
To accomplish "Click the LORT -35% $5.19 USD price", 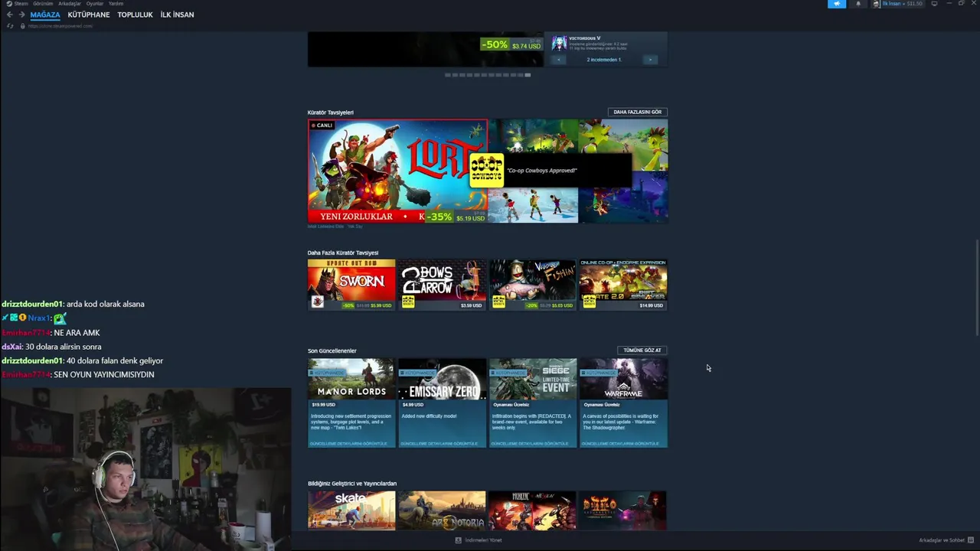I will click(x=456, y=217).
